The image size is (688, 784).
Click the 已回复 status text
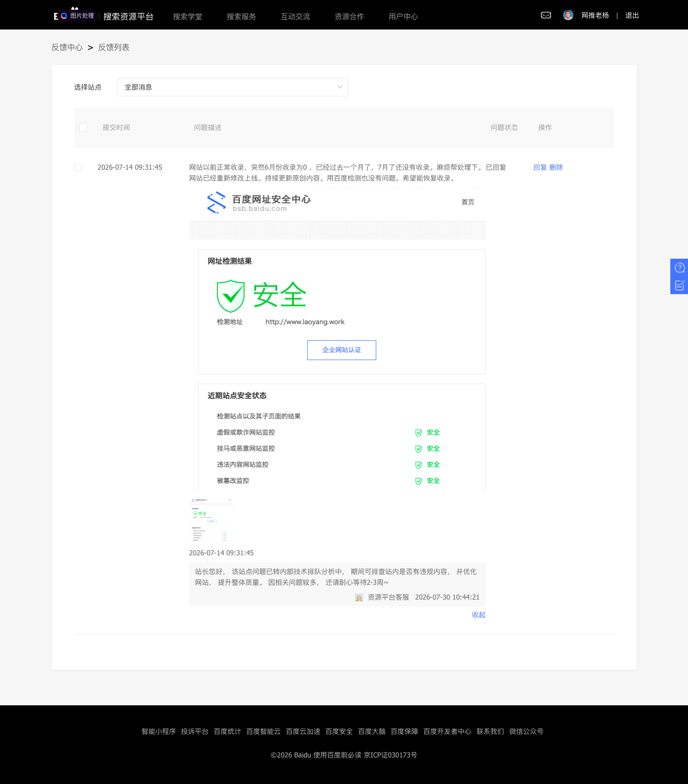(x=496, y=167)
